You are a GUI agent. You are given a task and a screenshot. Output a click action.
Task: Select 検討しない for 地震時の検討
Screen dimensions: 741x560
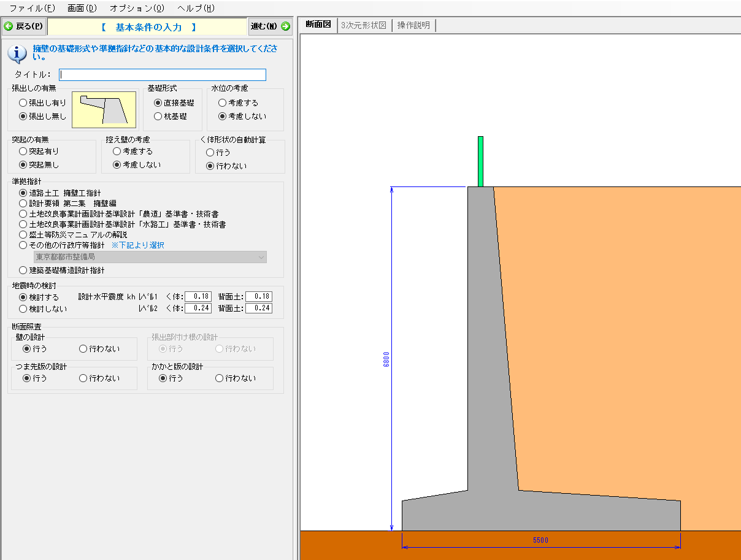(42, 309)
